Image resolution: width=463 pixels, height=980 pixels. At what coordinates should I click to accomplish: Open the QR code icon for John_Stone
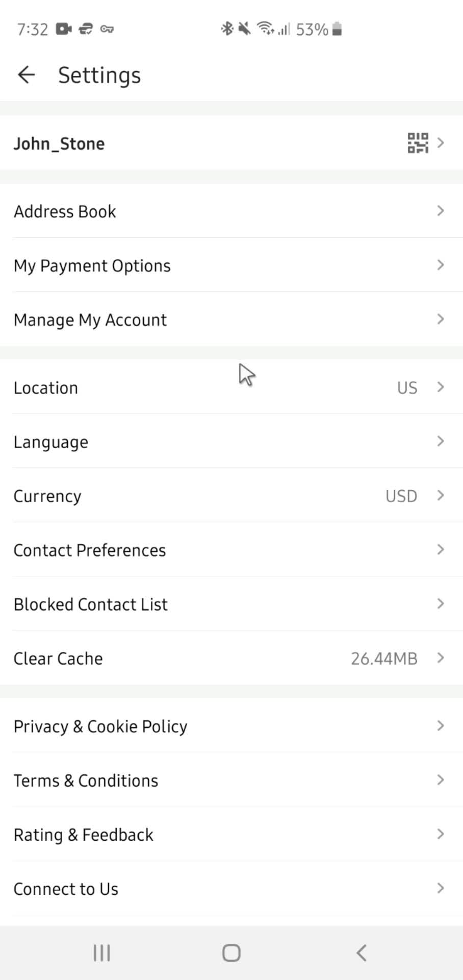[x=418, y=143]
